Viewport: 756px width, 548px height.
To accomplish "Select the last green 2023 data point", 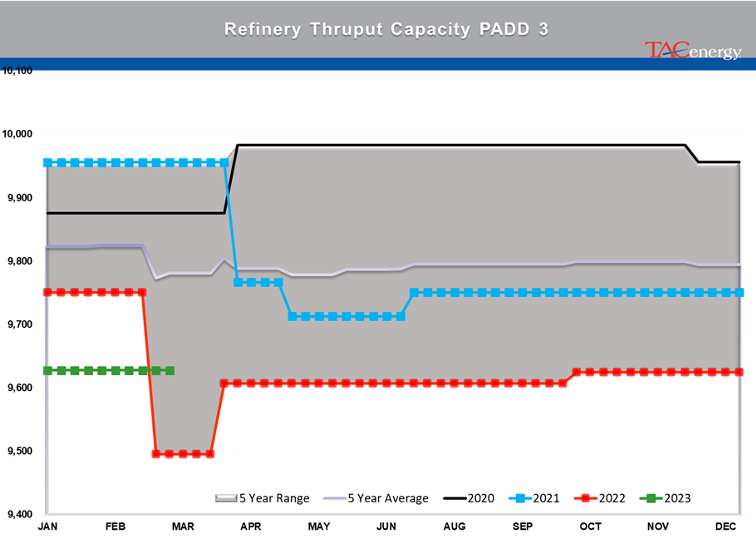I will point(170,371).
